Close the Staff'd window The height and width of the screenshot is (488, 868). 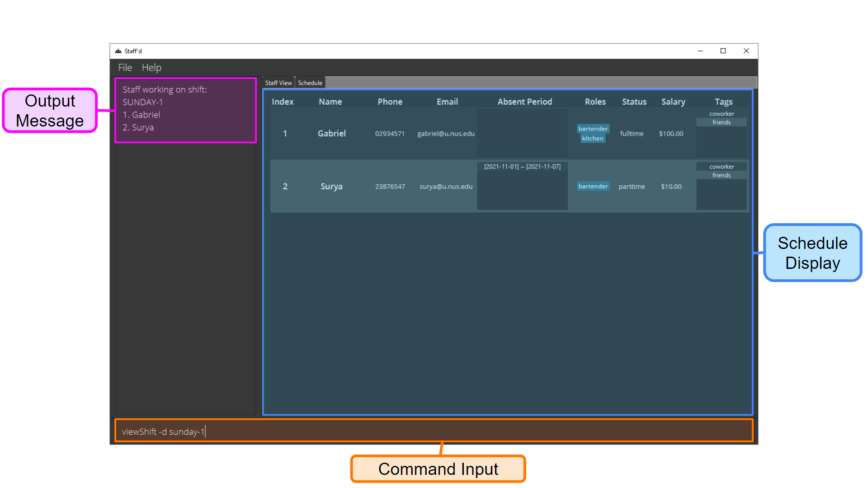pos(746,51)
